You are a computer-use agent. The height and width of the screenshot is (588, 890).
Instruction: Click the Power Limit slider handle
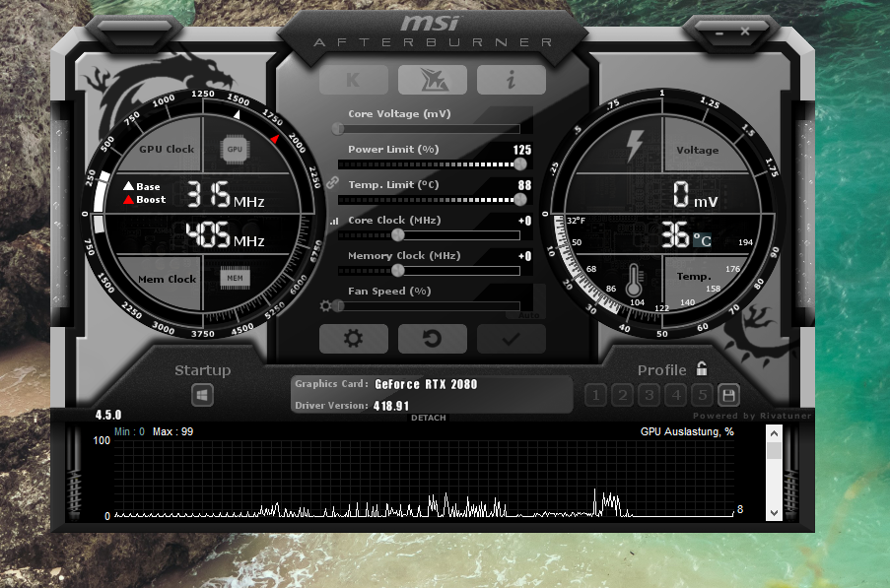[x=520, y=163]
